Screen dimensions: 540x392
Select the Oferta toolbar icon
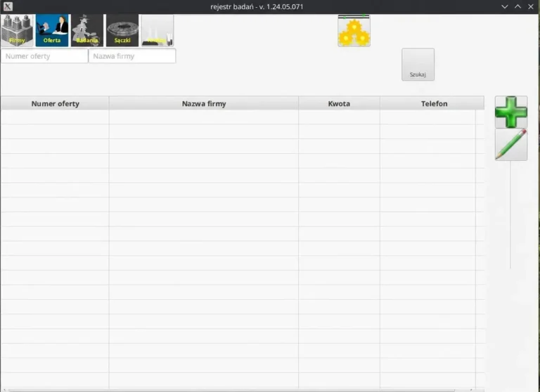[x=52, y=30]
